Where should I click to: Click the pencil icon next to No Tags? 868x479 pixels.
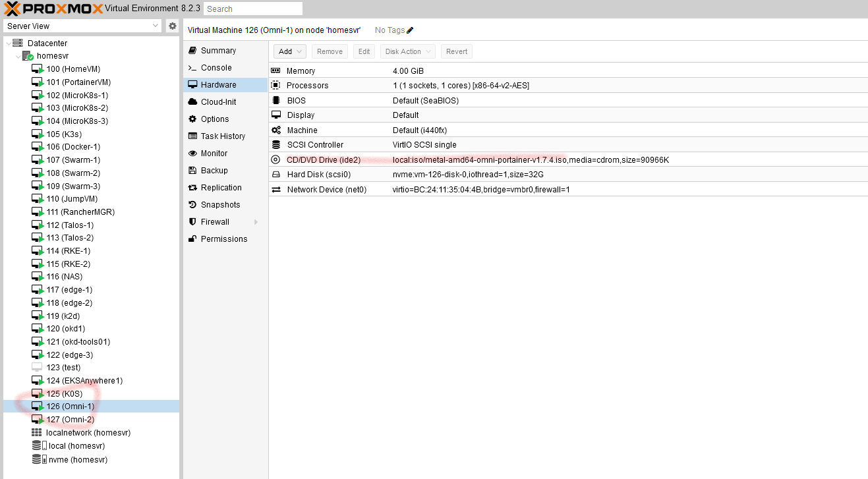point(410,30)
